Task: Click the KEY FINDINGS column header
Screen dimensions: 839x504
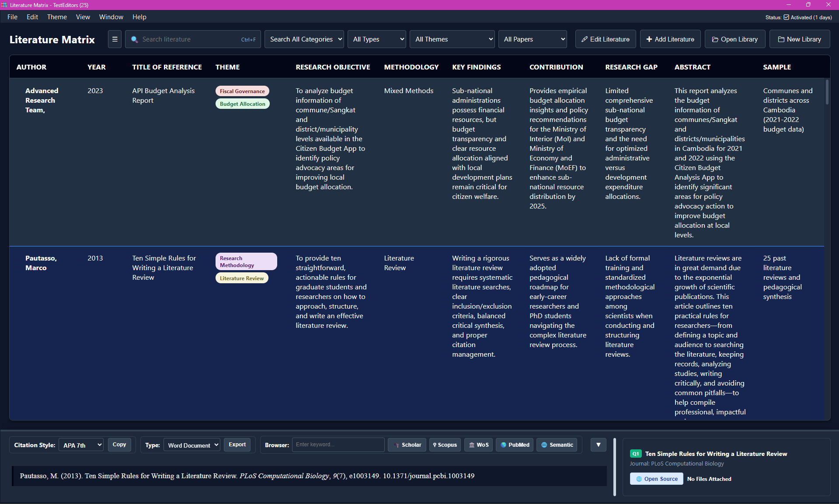Action: [477, 67]
